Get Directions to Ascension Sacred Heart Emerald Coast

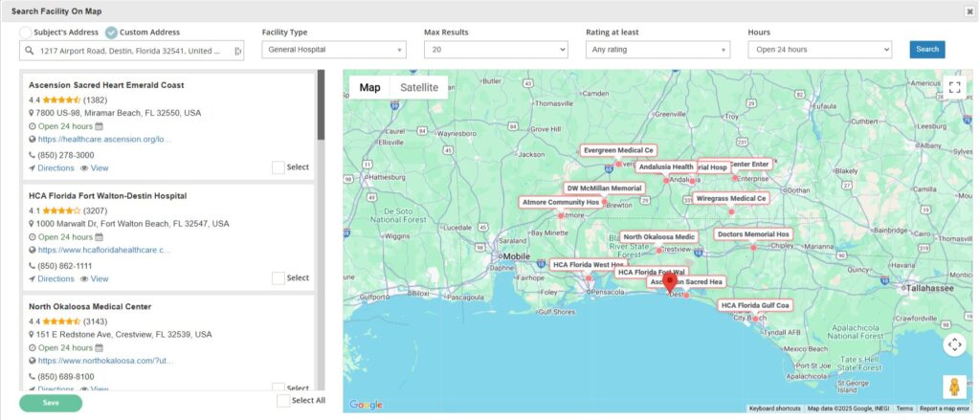tap(56, 168)
